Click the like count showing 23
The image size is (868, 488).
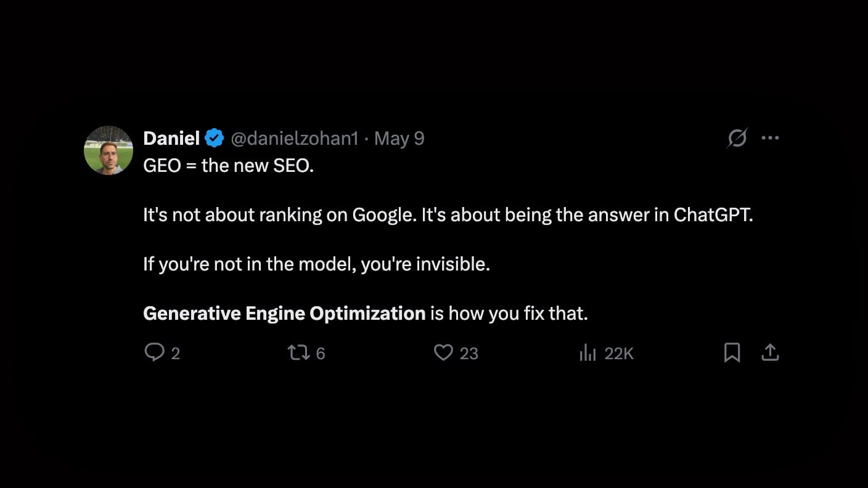pos(469,353)
